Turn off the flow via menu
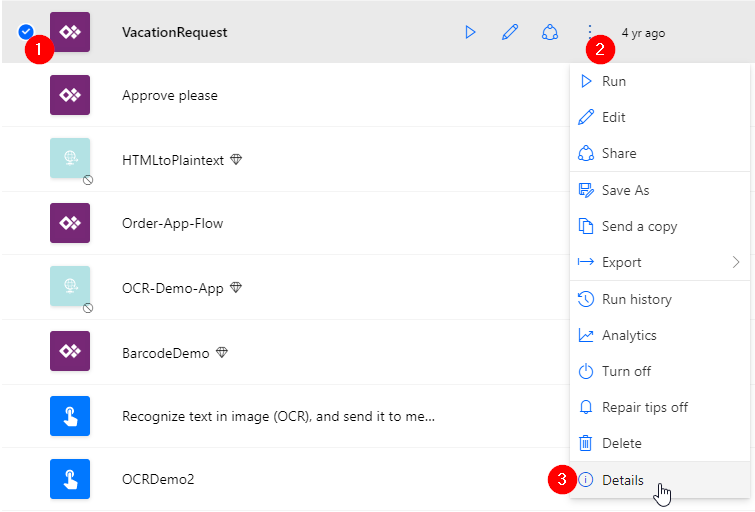The width and height of the screenshot is (755, 512). pyautogui.click(x=660, y=371)
